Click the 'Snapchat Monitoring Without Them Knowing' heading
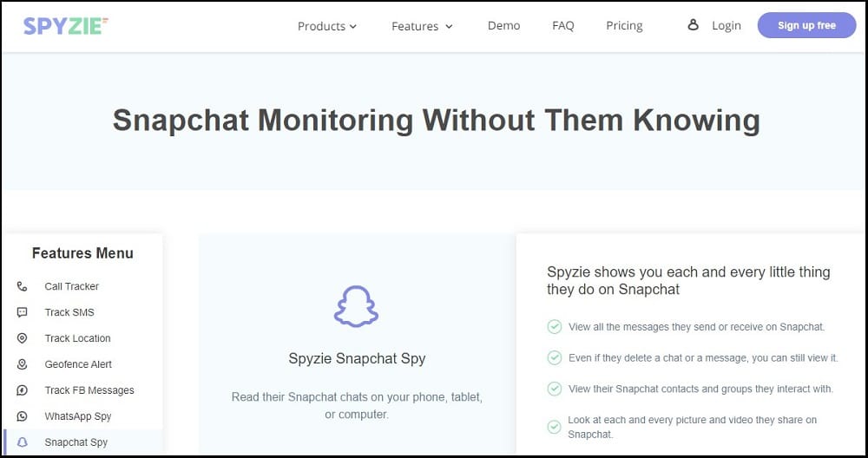 point(437,120)
